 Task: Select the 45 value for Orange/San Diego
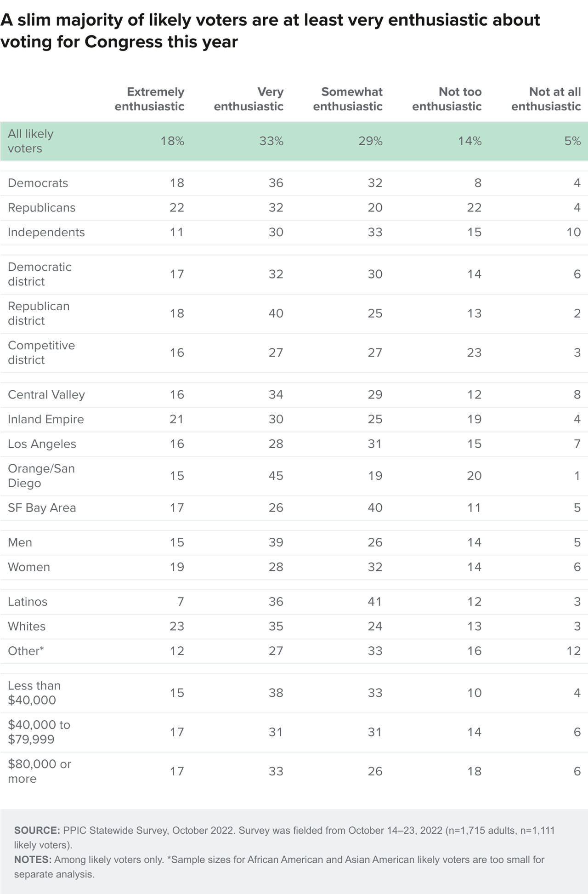(x=276, y=476)
